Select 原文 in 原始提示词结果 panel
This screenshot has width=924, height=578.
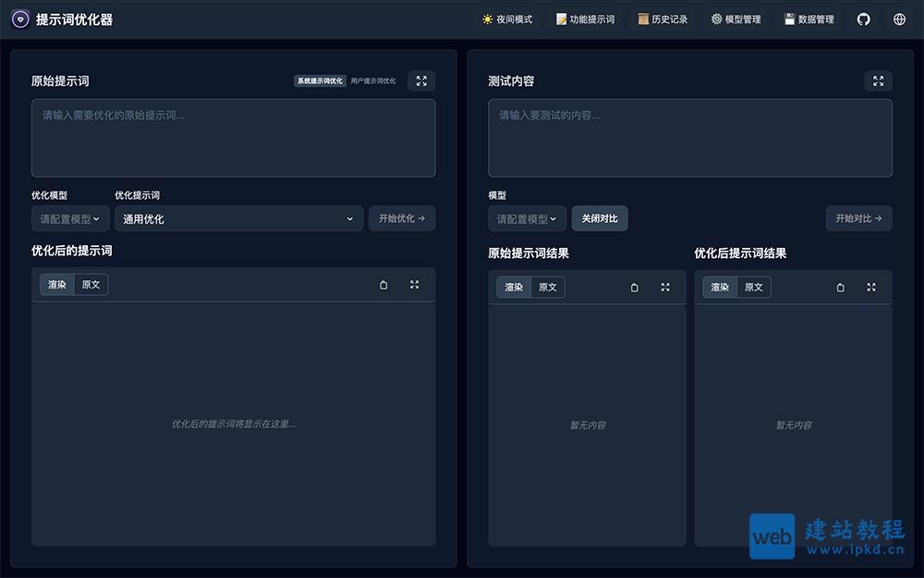coord(547,288)
